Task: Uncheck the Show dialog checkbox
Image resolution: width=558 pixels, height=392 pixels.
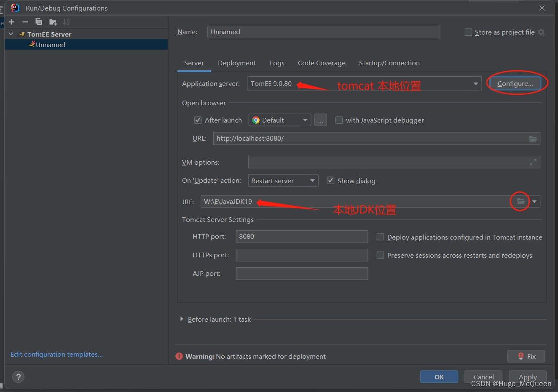Action: pyautogui.click(x=331, y=181)
